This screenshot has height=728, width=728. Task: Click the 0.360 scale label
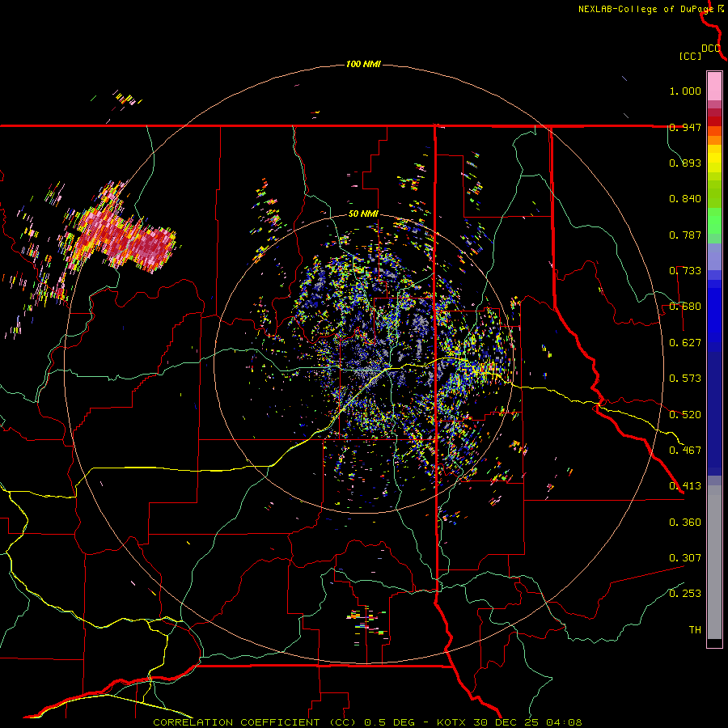685,523
